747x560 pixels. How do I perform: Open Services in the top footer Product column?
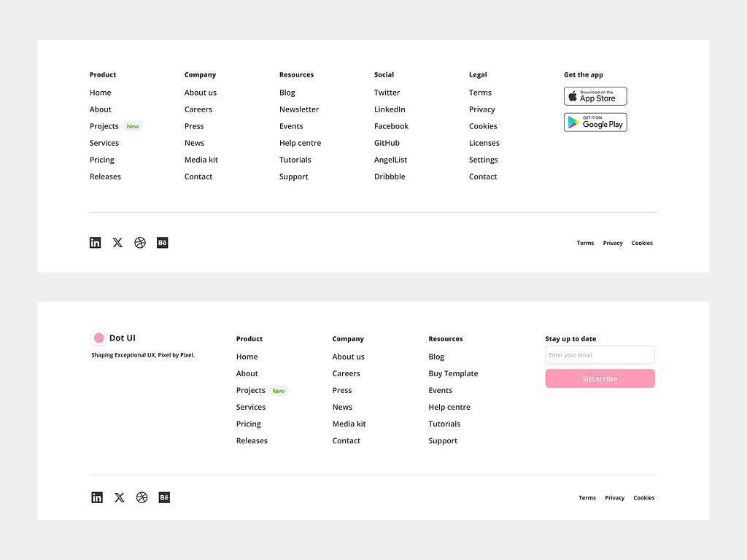[104, 143]
